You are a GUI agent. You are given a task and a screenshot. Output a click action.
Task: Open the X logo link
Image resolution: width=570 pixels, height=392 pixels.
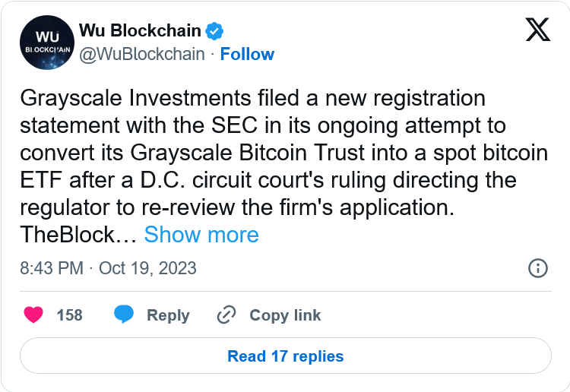(538, 30)
